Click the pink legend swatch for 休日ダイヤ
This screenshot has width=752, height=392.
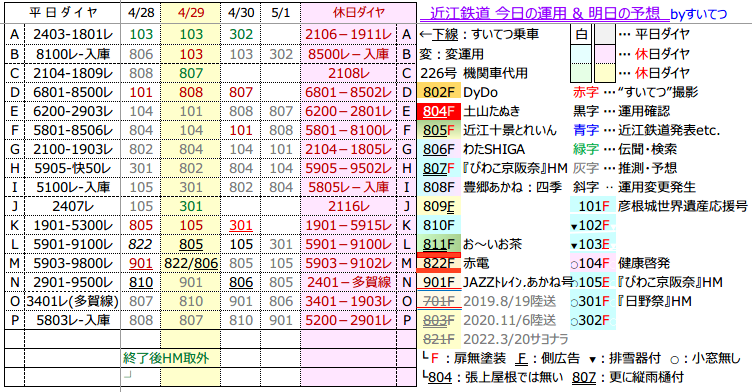(x=605, y=54)
